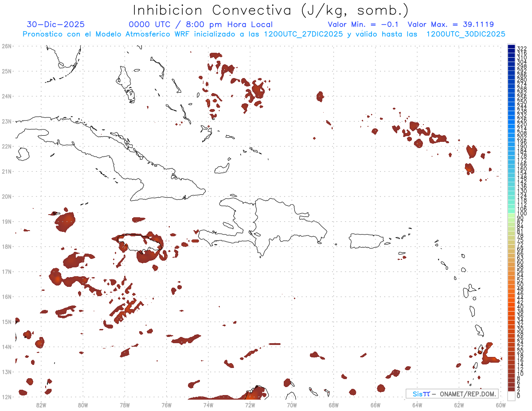Click the 24N latitude label

click(x=7, y=96)
